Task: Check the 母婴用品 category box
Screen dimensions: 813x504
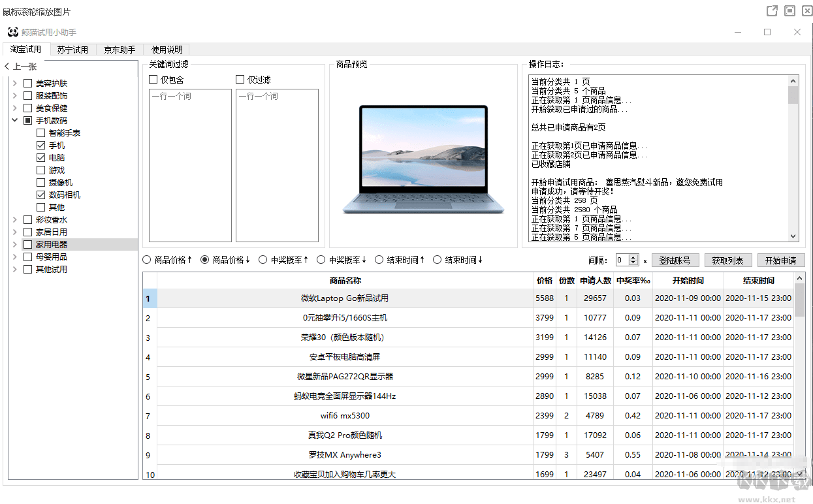Action: click(x=27, y=257)
